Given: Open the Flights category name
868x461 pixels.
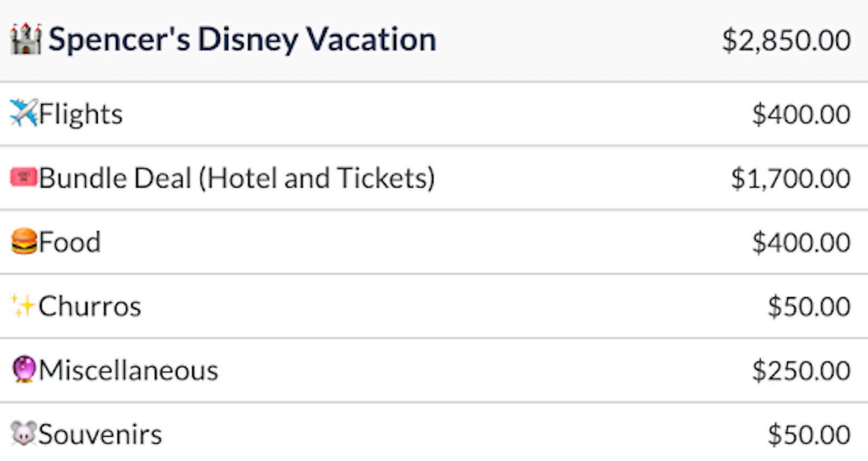Looking at the screenshot, I should [x=81, y=114].
